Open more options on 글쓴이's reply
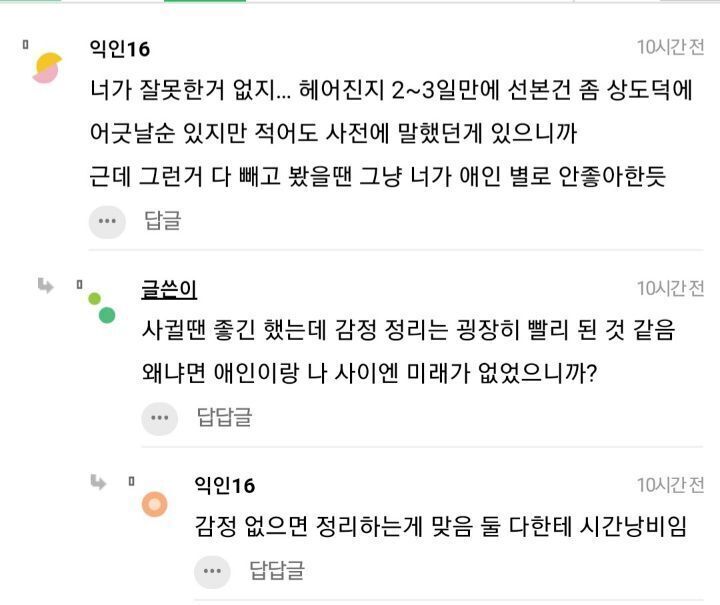The height and width of the screenshot is (605, 720). [x=159, y=418]
